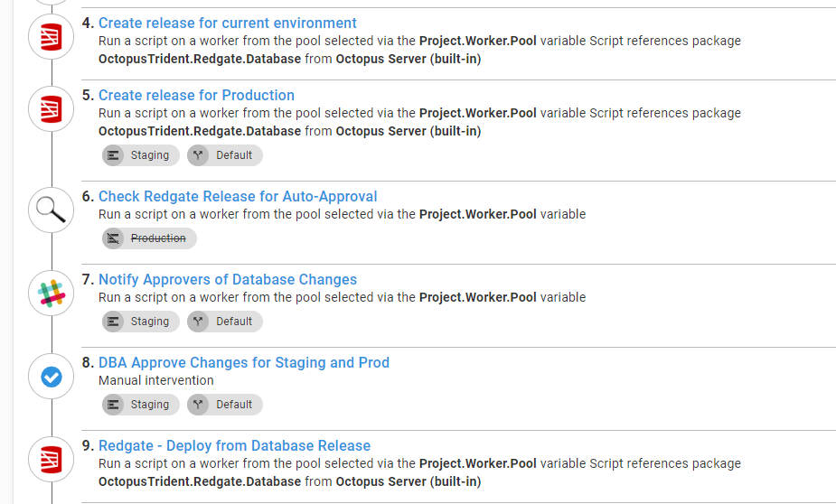Open step 4 Create release for current environment
The image size is (836, 504).
(227, 23)
